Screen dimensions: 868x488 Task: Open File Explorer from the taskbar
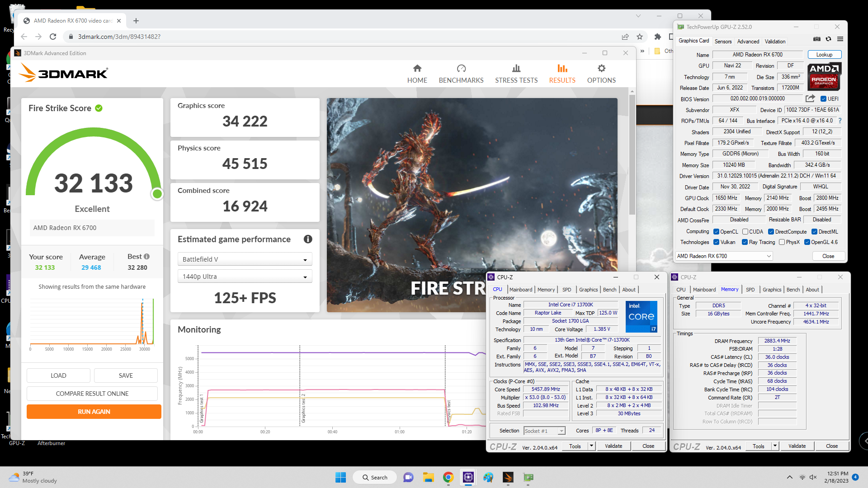(x=428, y=477)
